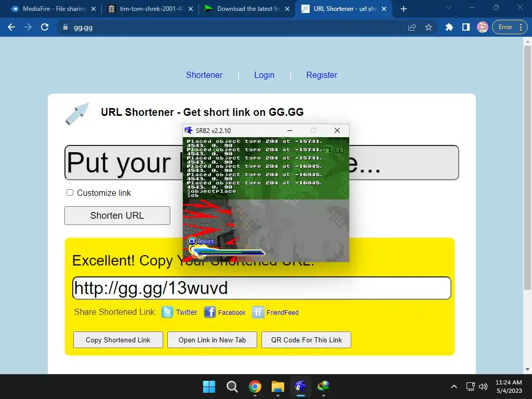532x399 pixels.
Task: Open the Register link
Action: tap(322, 75)
